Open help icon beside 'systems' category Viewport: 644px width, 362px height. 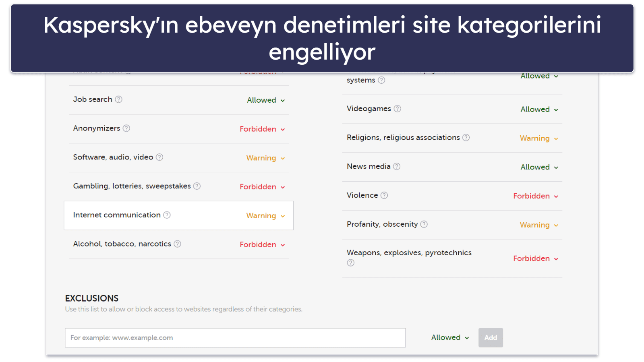coord(381,80)
